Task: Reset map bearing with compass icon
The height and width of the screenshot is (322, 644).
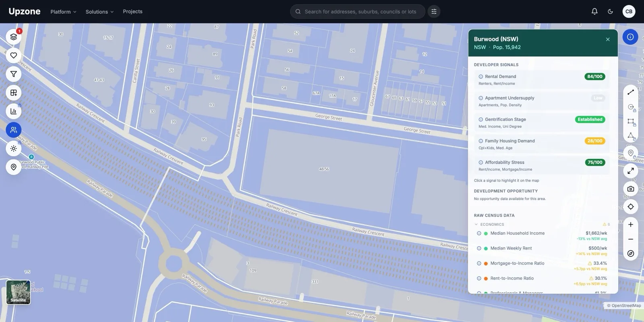Action: coord(631,254)
